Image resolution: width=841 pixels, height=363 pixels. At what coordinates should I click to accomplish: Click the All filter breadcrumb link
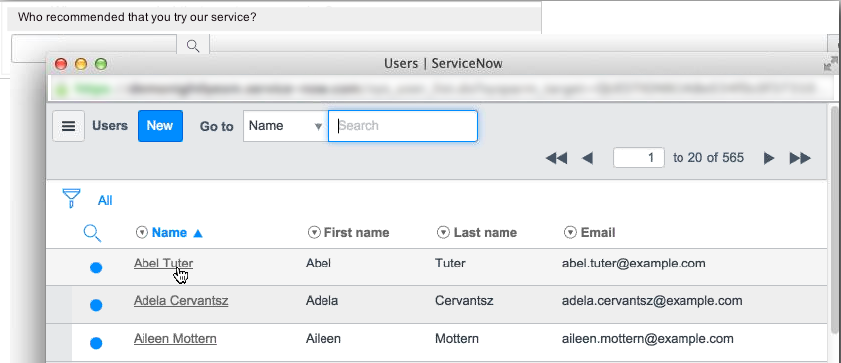point(105,201)
